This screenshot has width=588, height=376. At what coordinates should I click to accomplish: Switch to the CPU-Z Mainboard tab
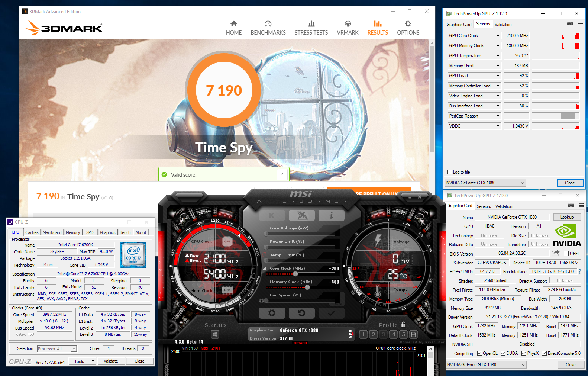click(52, 232)
